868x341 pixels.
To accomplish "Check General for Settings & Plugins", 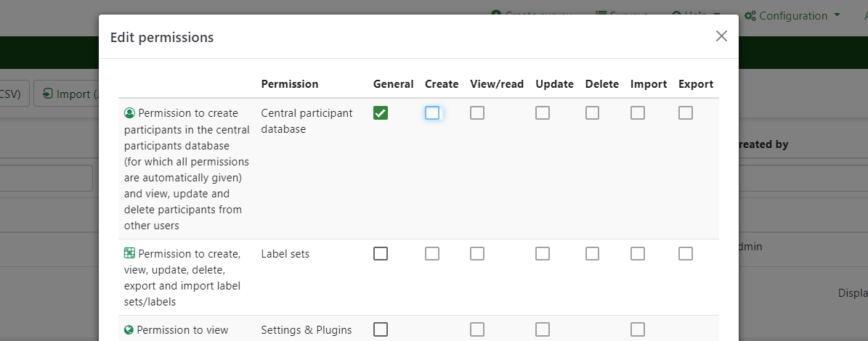I will coord(381,329).
